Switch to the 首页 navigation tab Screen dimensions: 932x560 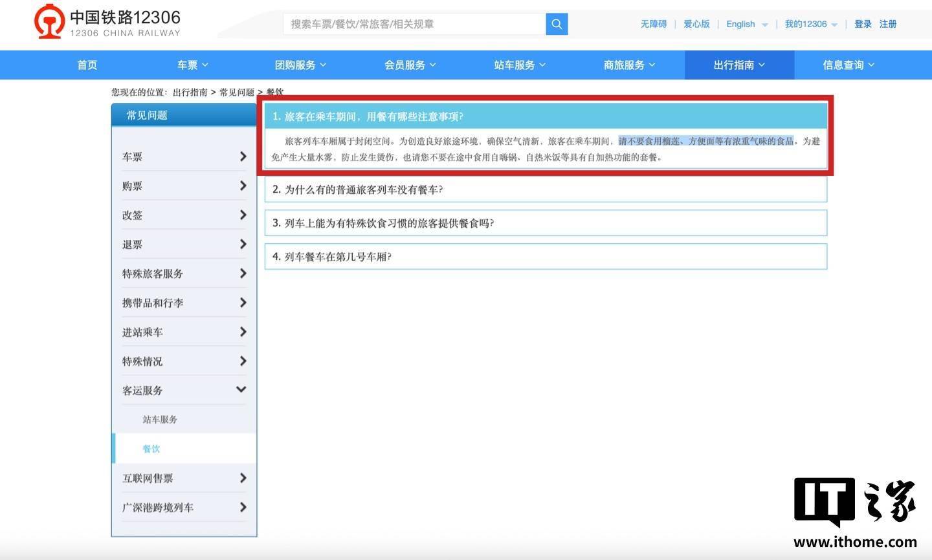coord(87,65)
